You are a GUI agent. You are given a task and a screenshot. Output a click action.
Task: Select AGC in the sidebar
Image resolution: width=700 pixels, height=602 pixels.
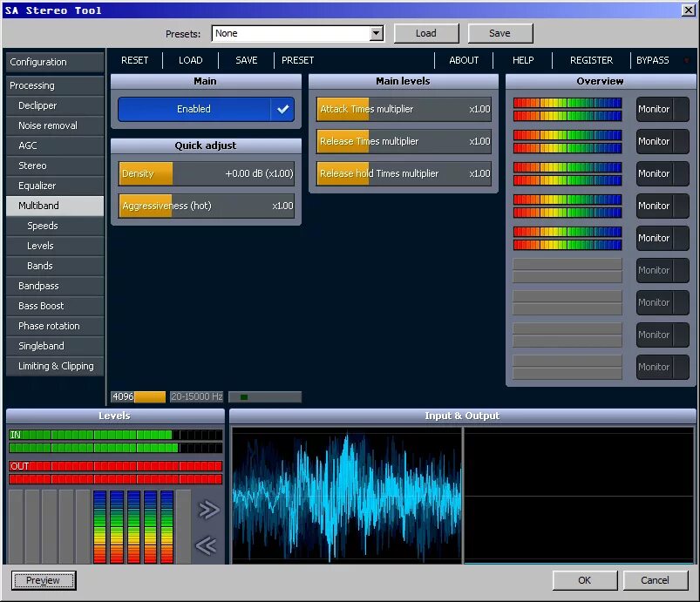click(x=55, y=145)
